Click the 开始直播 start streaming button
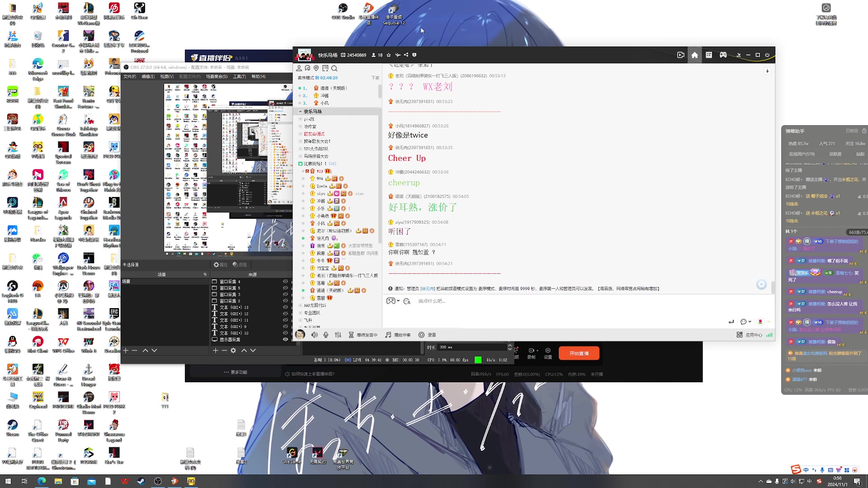This screenshot has width=868, height=488. tap(579, 353)
